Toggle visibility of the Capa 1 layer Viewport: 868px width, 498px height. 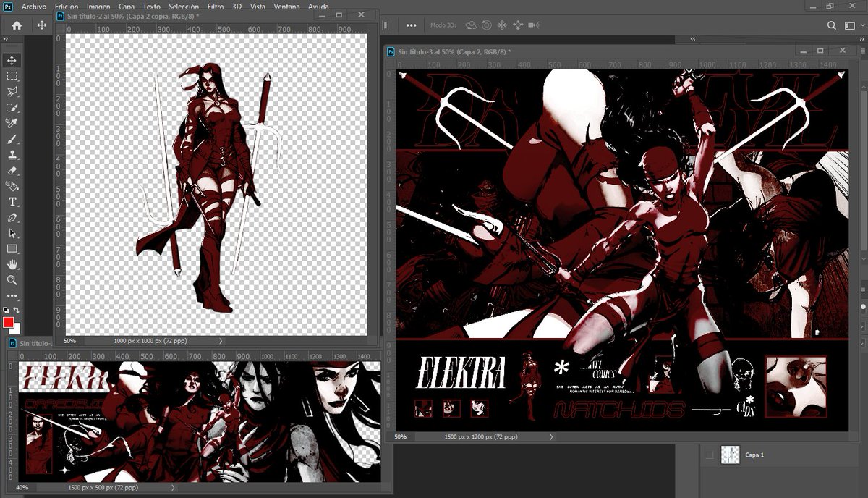tap(710, 455)
